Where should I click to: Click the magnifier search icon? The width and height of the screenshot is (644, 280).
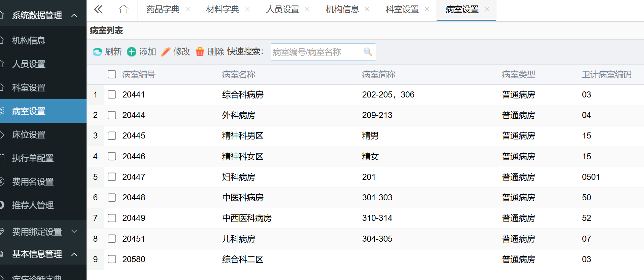[x=368, y=52]
